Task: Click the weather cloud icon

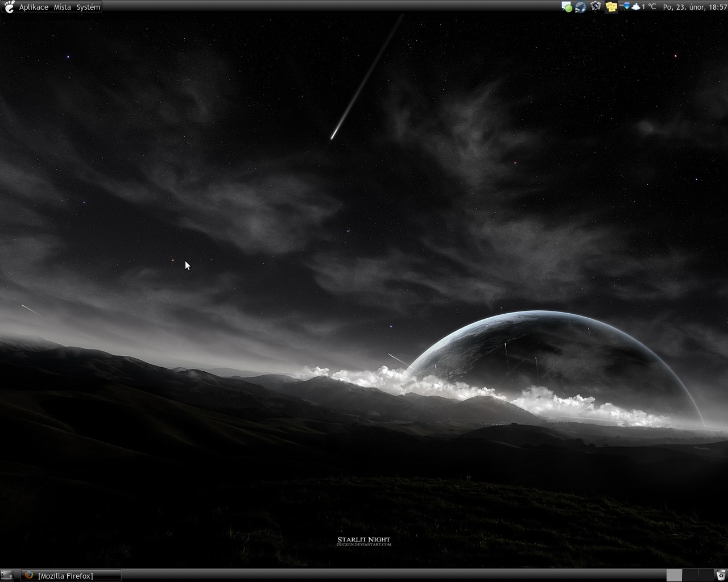Action: (x=635, y=7)
